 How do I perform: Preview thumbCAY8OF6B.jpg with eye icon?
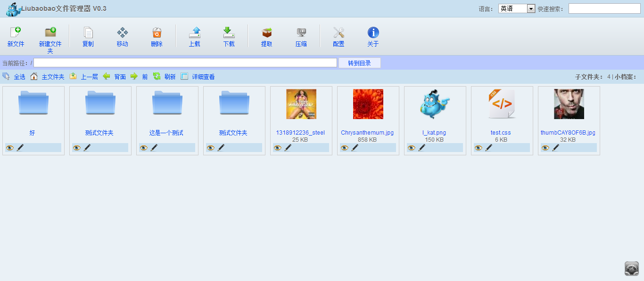pyautogui.click(x=545, y=148)
